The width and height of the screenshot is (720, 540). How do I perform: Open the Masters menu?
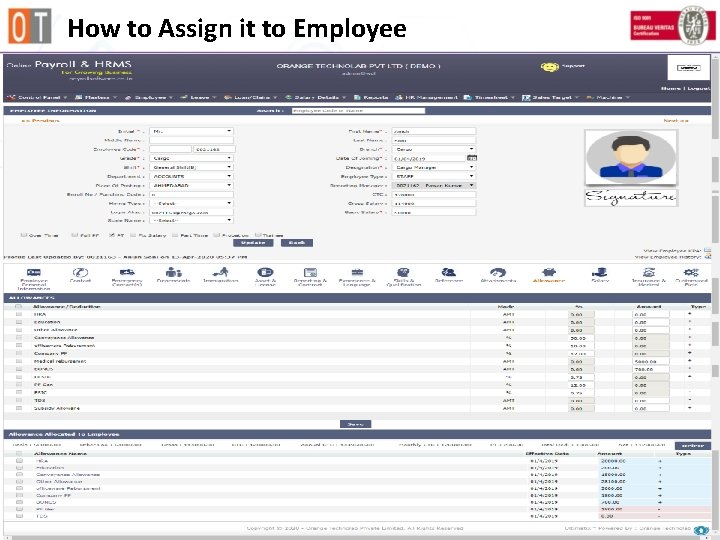tap(96, 97)
